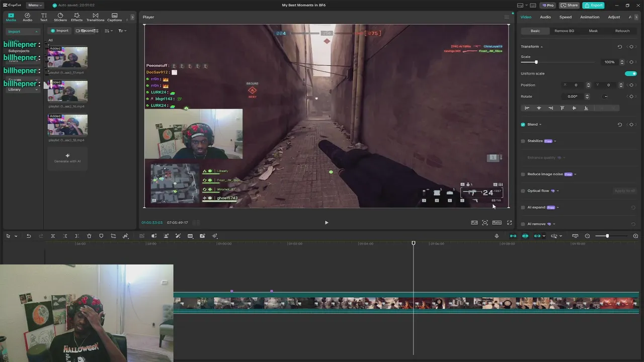
Task: Switch to the Speed properties tab
Action: coord(566,17)
